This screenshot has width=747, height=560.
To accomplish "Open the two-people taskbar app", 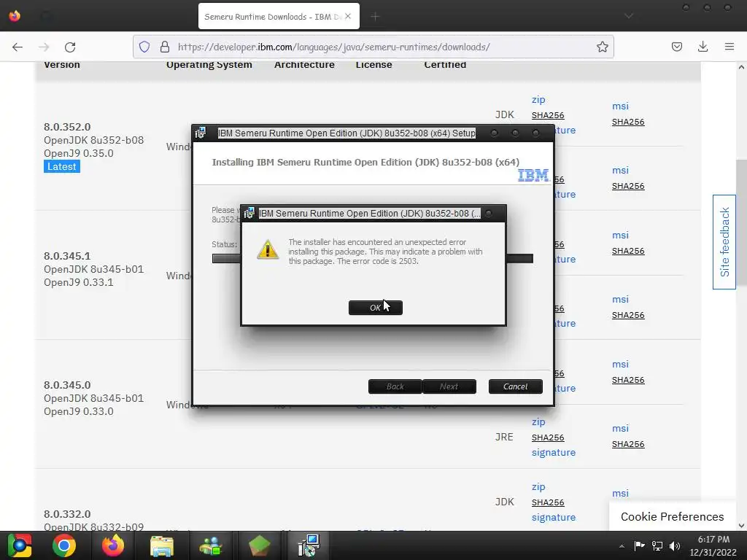I will click(211, 545).
